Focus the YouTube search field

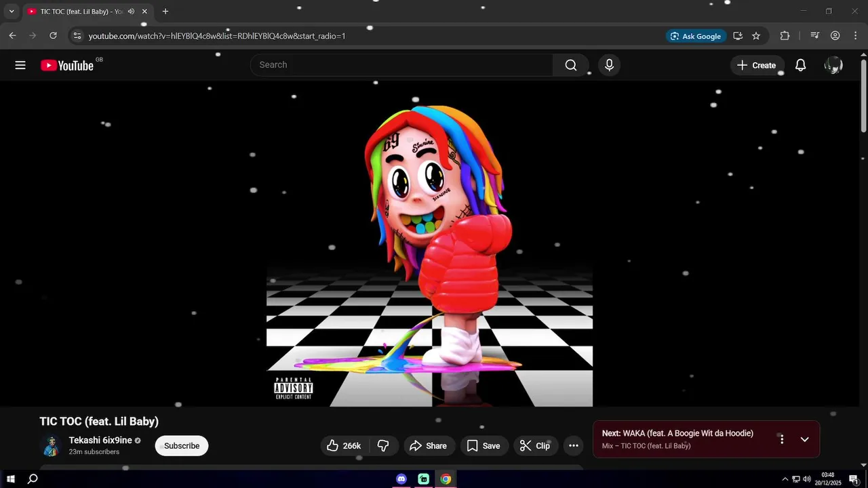tap(403, 65)
